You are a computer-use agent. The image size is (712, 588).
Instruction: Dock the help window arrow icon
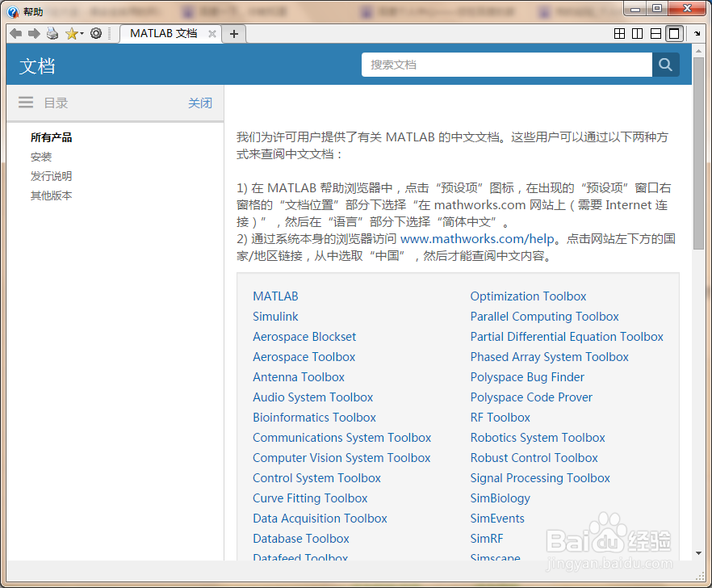pos(697,34)
